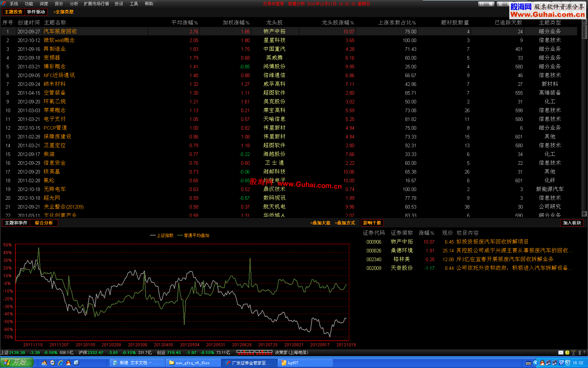Open the 全部类型 filter dropdown

[x=63, y=12]
